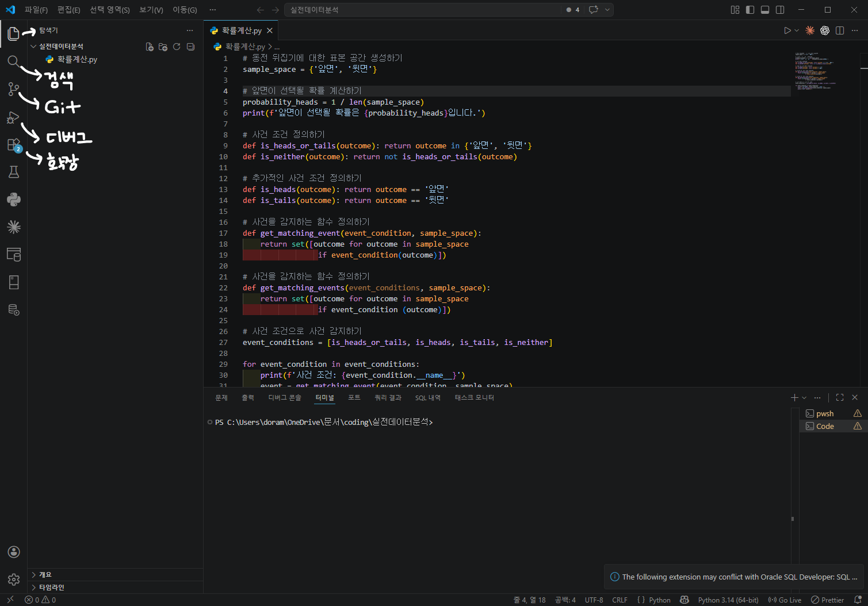868x606 pixels.
Task: Open the editor more actions menu
Action: point(855,30)
